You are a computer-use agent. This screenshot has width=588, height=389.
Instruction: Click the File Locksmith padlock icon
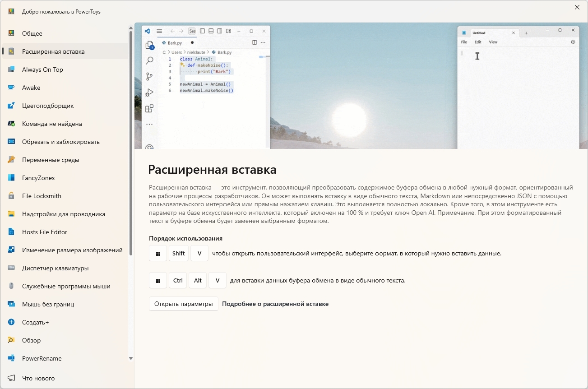[x=12, y=196]
